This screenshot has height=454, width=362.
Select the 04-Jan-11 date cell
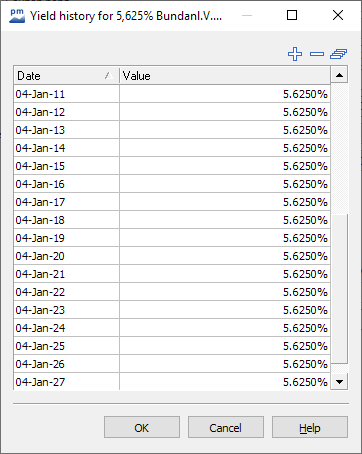click(66, 94)
